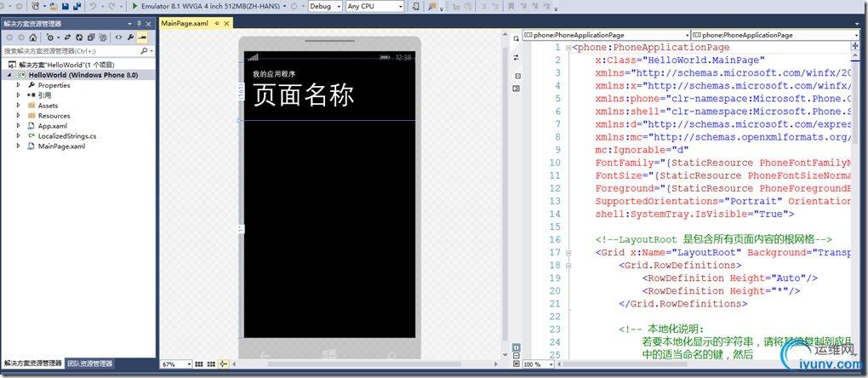Click the Redo arrow icon
The height and width of the screenshot is (378, 868).
pos(112,6)
